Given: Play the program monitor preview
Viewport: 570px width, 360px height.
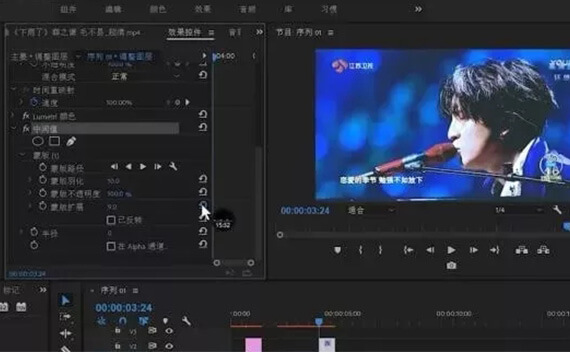Looking at the screenshot, I should [451, 250].
